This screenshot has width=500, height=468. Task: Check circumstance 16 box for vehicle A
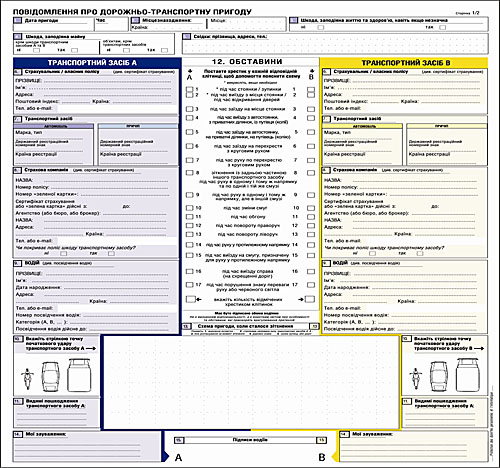189,271
